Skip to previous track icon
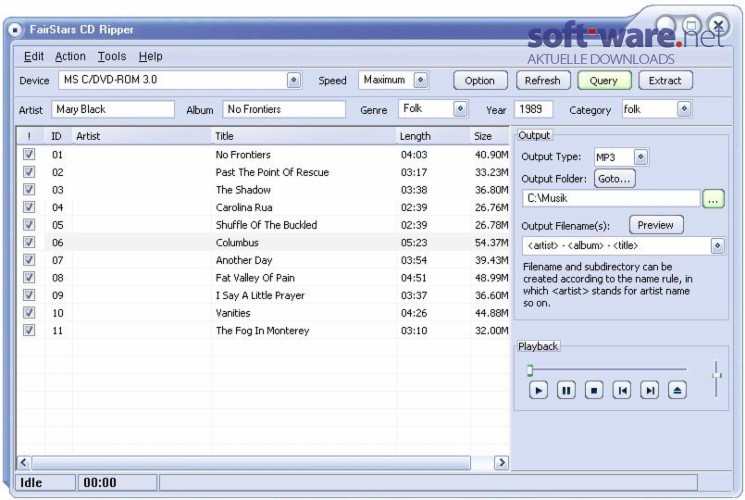The image size is (745, 500). 621,390
